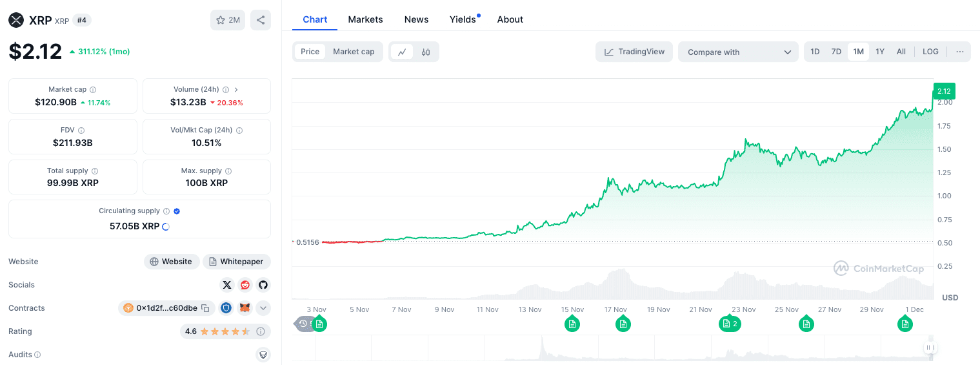Open the Rating info icon

point(261,331)
